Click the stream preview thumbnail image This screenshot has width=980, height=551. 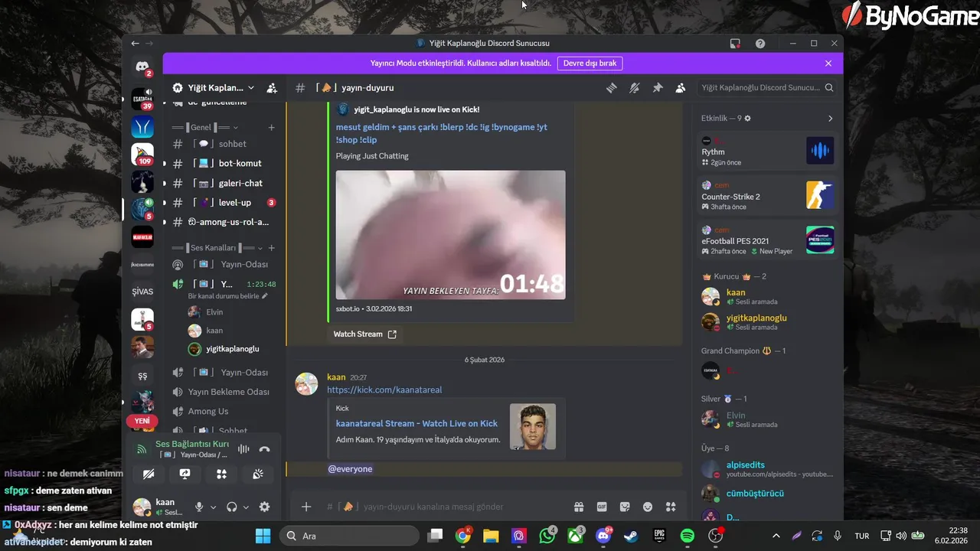(x=451, y=235)
